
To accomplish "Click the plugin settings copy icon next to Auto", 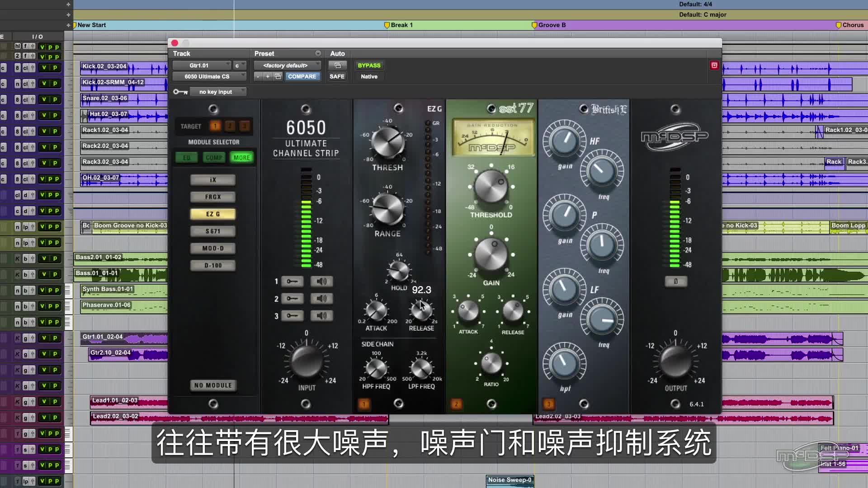I will (x=337, y=66).
